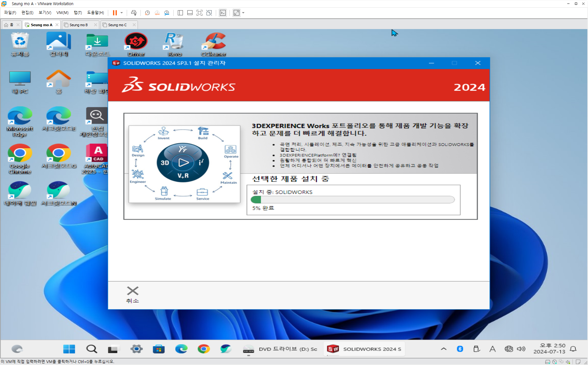Viewport: 588px width, 365px height.
Task: Switch to Unity mode icon
Action: [x=209, y=13]
